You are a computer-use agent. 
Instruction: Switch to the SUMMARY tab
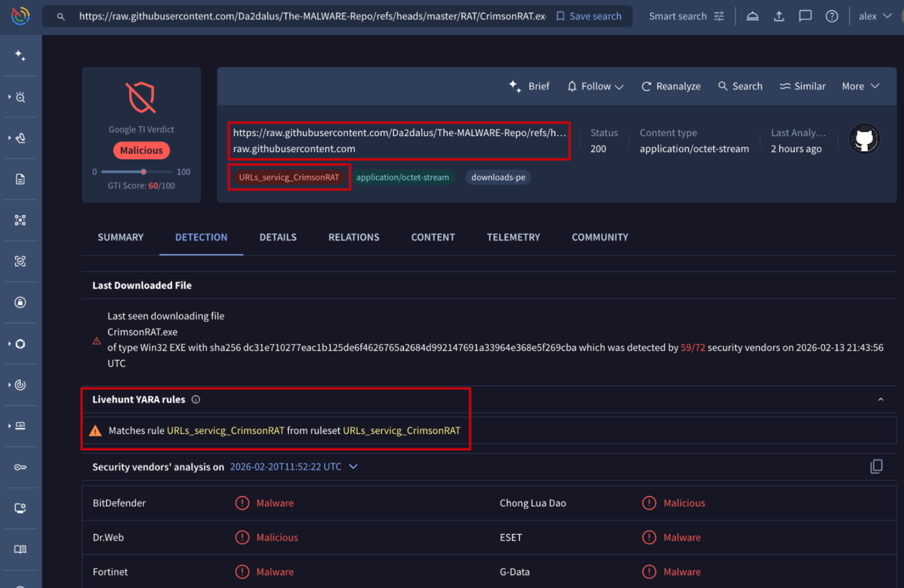(120, 237)
